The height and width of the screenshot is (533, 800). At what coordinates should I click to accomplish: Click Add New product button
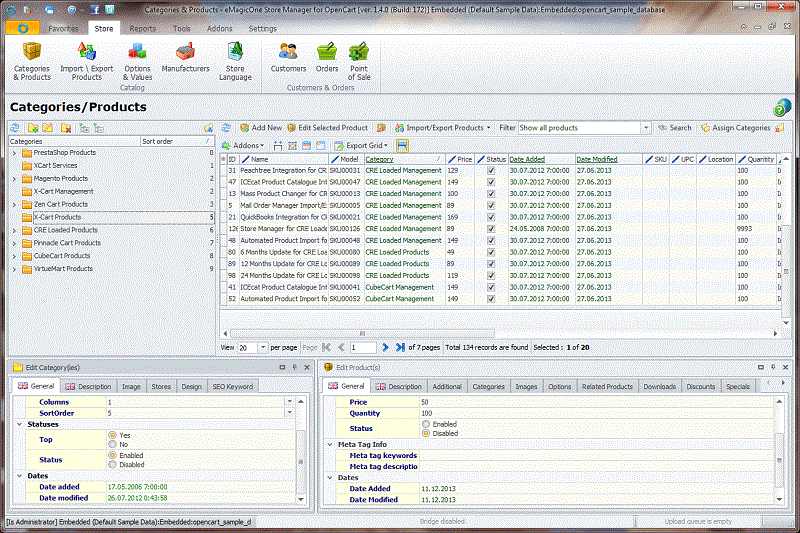click(x=261, y=128)
